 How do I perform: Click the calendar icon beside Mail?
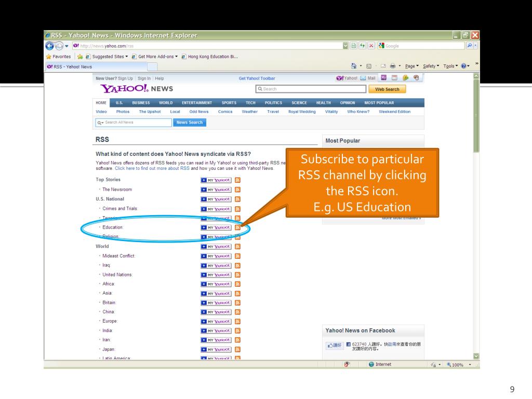pyautogui.click(x=395, y=78)
